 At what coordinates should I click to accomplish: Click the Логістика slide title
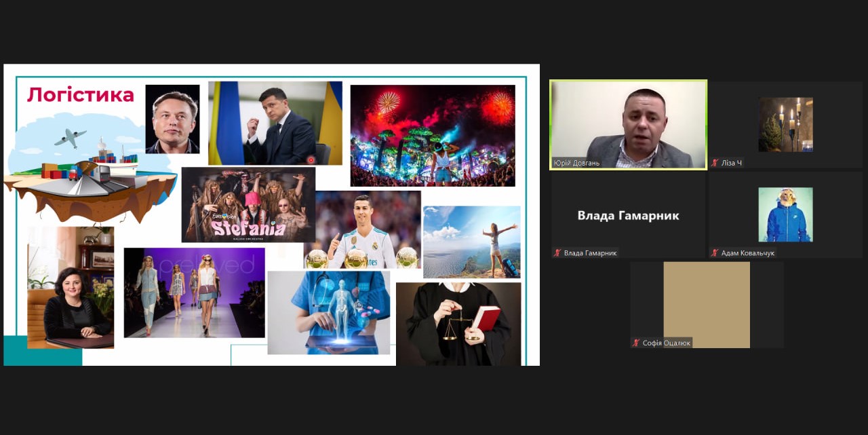coord(81,95)
